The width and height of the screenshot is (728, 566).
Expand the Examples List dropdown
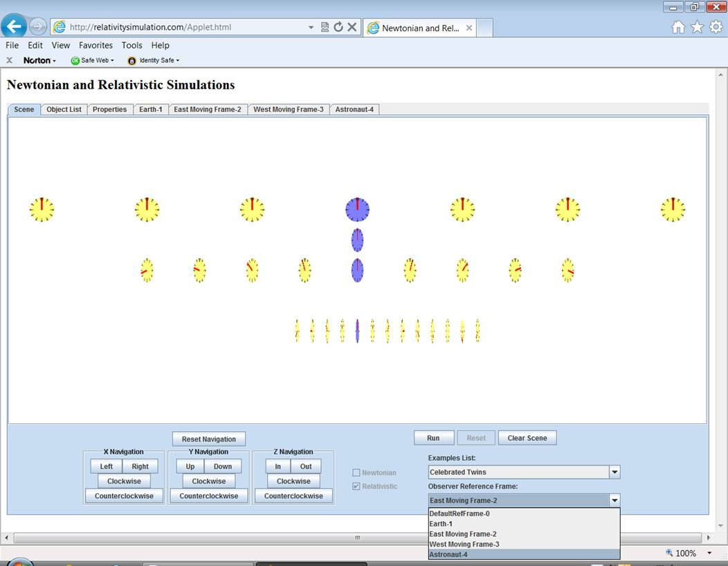click(614, 472)
